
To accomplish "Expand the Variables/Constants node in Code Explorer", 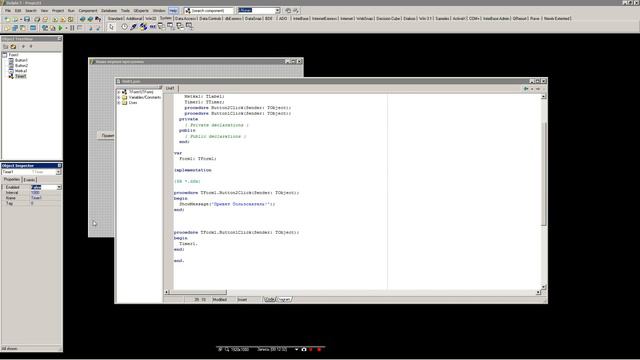I will 119,98.
